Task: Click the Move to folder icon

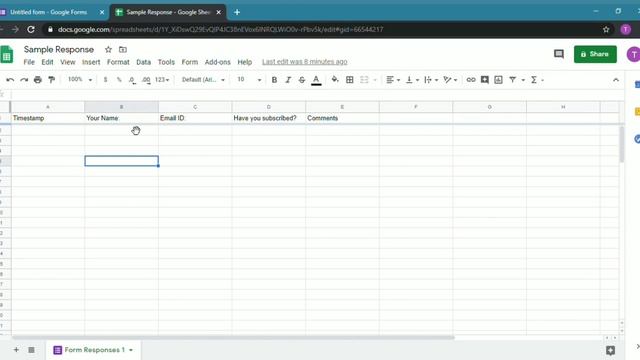Action: tap(122, 49)
